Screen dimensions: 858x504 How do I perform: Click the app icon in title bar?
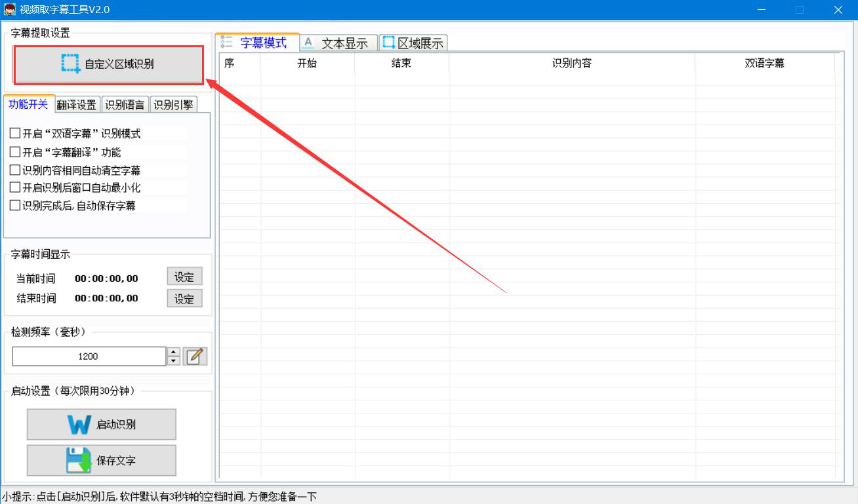pyautogui.click(x=10, y=9)
